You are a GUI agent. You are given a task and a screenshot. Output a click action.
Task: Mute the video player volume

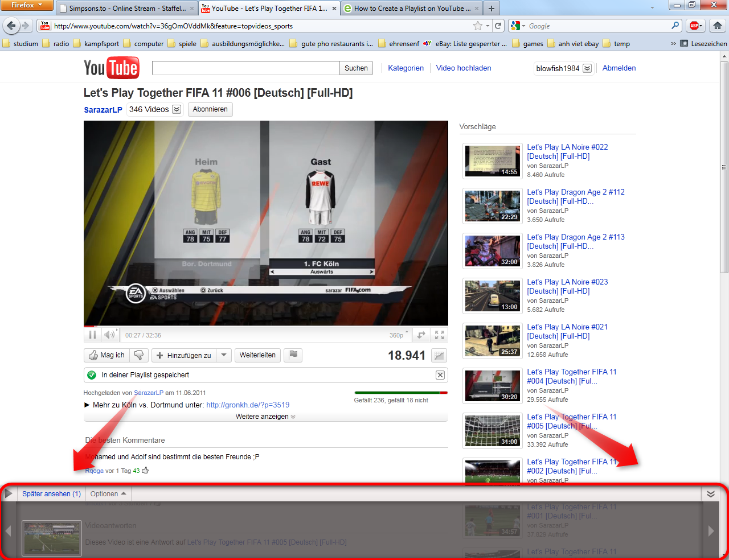[110, 335]
